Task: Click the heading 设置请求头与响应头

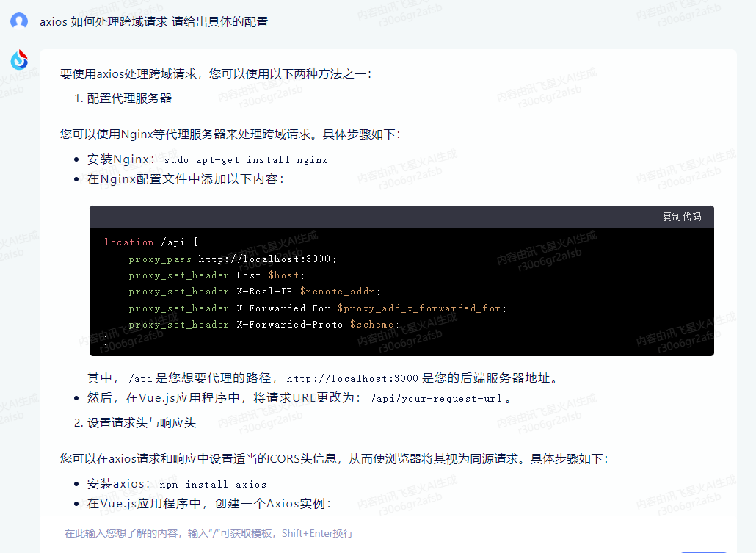Action: 141,423
